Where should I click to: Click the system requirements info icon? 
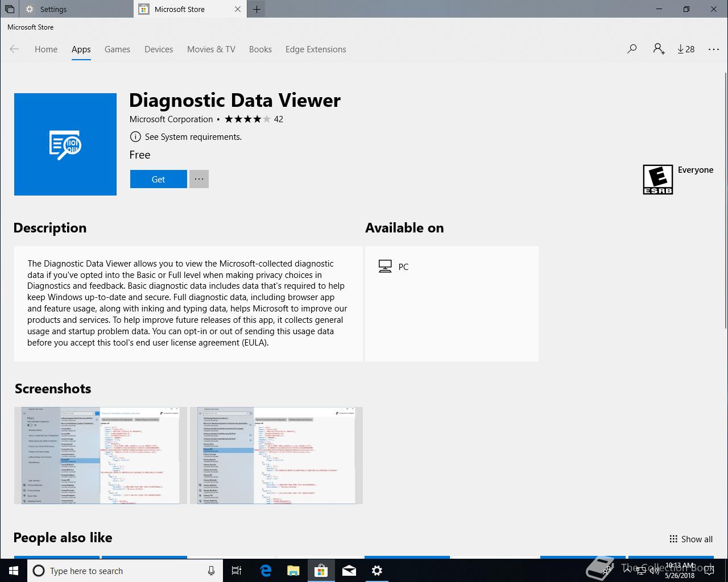pos(135,136)
